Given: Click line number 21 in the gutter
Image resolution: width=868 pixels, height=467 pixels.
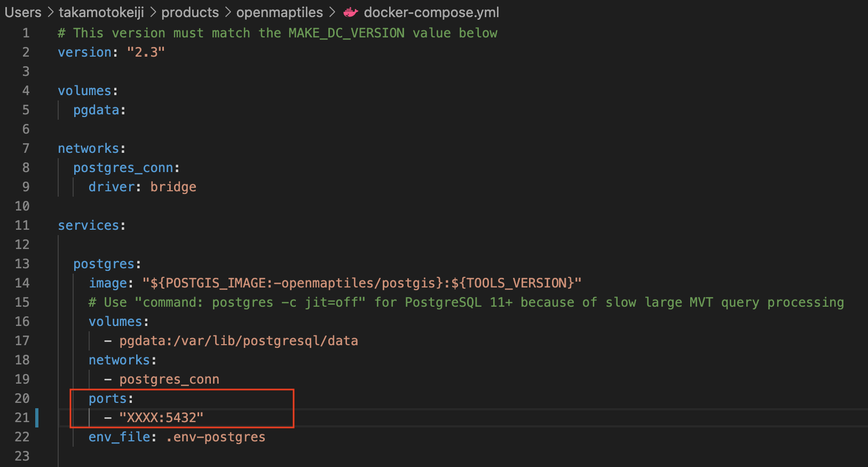Looking at the screenshot, I should click(x=22, y=418).
